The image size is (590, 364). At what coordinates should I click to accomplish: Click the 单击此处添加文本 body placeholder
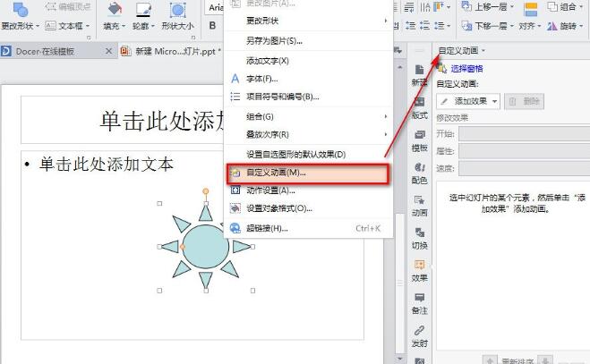[x=107, y=165]
